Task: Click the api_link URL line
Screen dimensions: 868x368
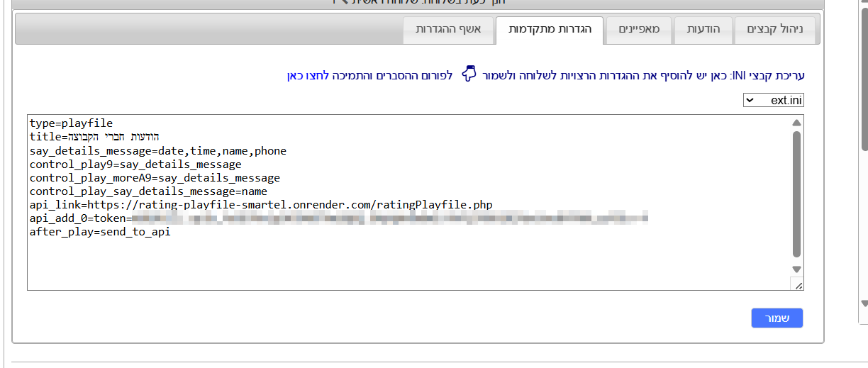Action: pyautogui.click(x=261, y=205)
